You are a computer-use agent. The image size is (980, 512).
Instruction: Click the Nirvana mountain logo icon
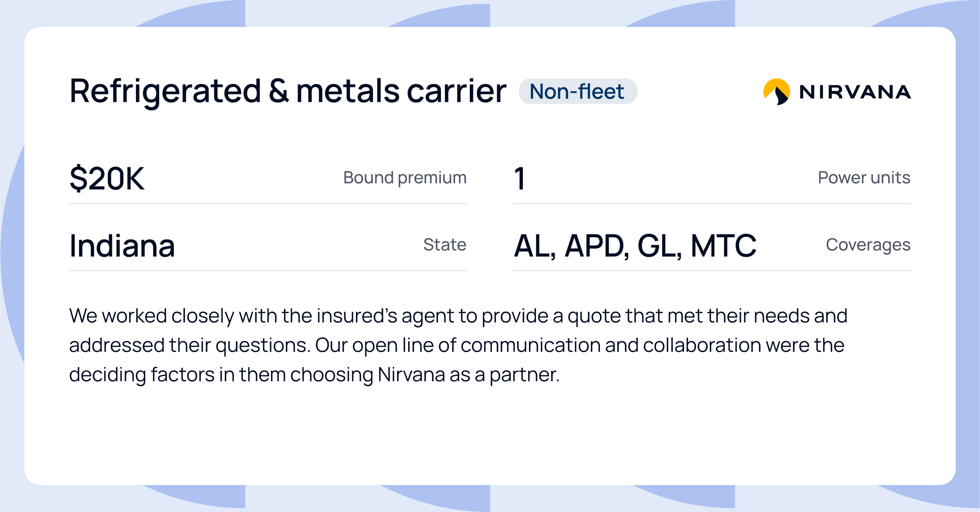pyautogui.click(x=776, y=91)
